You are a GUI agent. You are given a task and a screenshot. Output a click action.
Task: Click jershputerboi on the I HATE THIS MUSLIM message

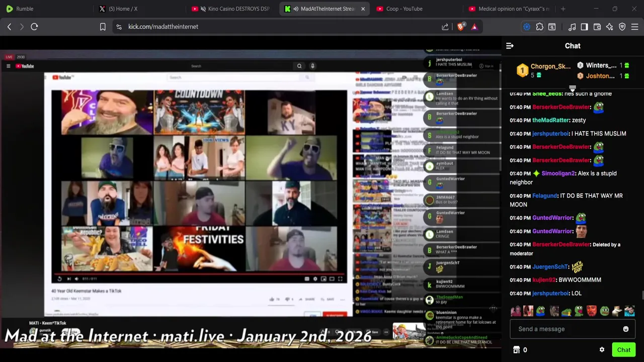tap(550, 134)
